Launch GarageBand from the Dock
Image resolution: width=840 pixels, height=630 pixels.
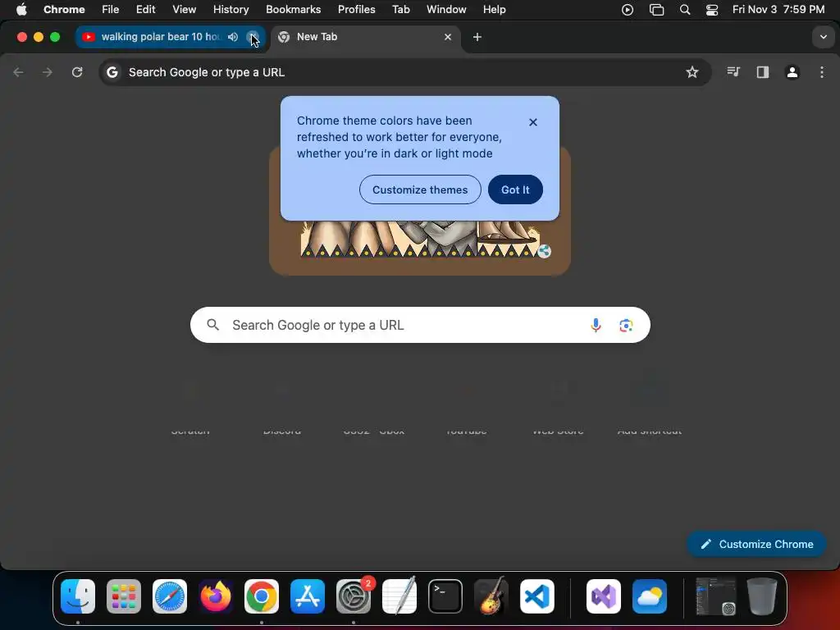click(491, 596)
